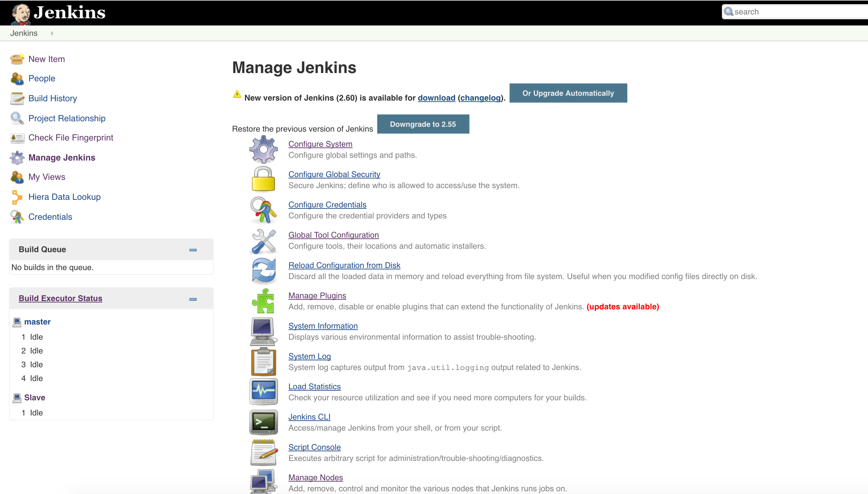Open Configure Global Security link
Viewport: 868px width, 494px height.
pos(334,175)
